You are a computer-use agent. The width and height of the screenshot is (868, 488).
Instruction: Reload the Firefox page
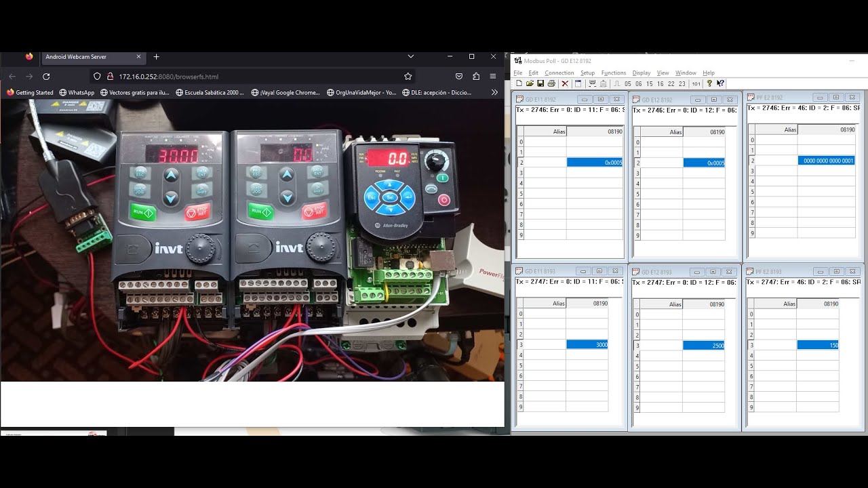click(46, 77)
